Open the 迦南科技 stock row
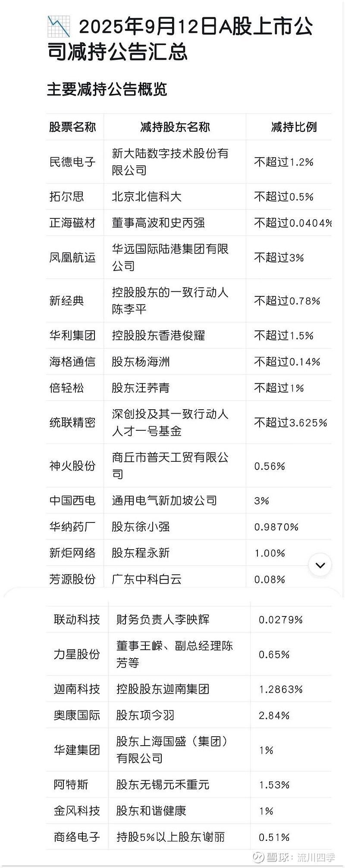This screenshot has width=345, height=868. [77, 689]
